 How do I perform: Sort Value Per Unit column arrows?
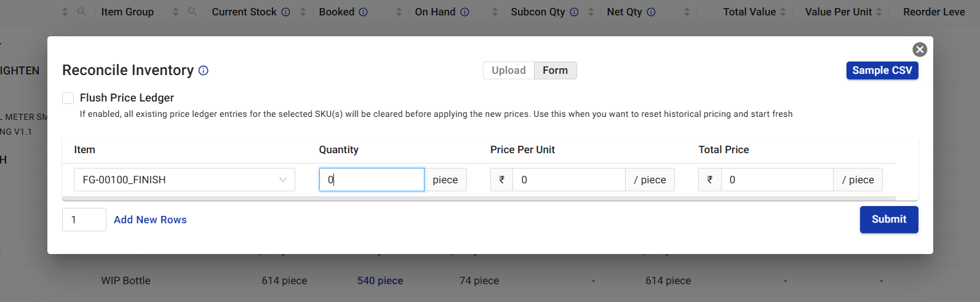878,12
